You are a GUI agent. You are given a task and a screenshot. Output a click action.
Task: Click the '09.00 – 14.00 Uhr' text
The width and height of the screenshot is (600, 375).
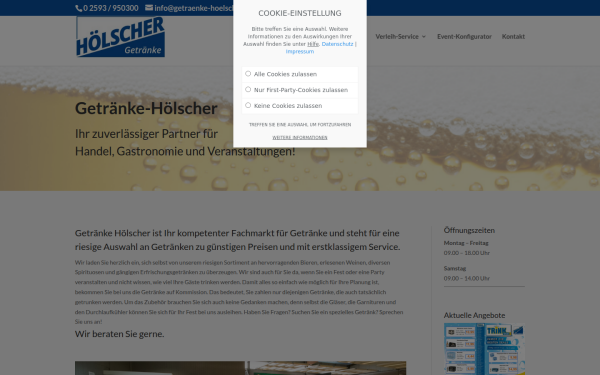coord(466,278)
